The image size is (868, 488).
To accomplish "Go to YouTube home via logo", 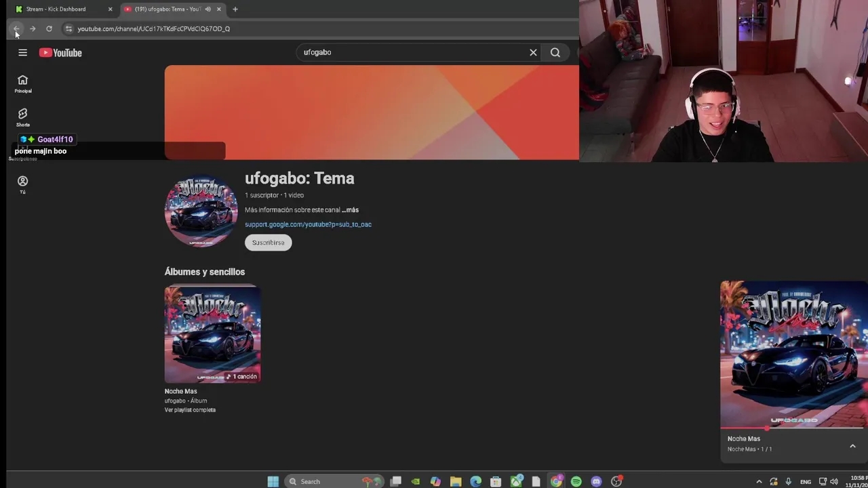I will pyautogui.click(x=60, y=52).
